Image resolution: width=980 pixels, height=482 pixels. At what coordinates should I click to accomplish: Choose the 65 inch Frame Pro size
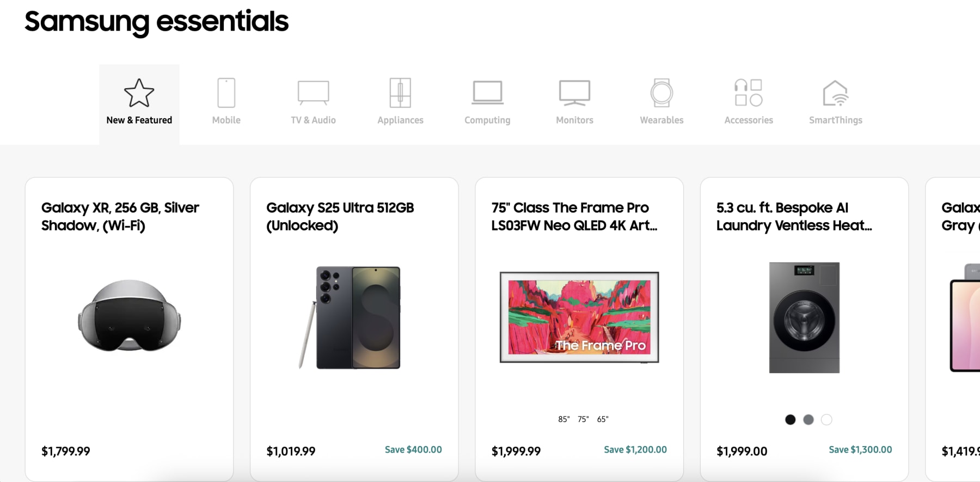(x=602, y=419)
